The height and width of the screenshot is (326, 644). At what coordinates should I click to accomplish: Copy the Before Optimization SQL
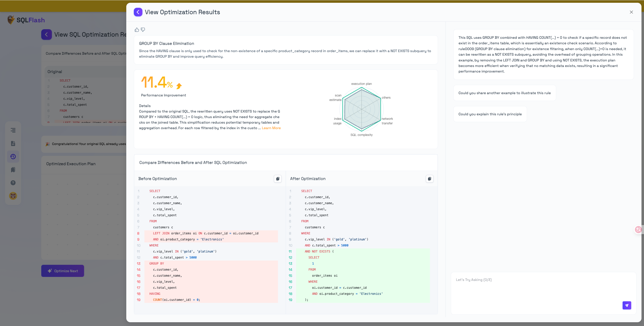[277, 179]
